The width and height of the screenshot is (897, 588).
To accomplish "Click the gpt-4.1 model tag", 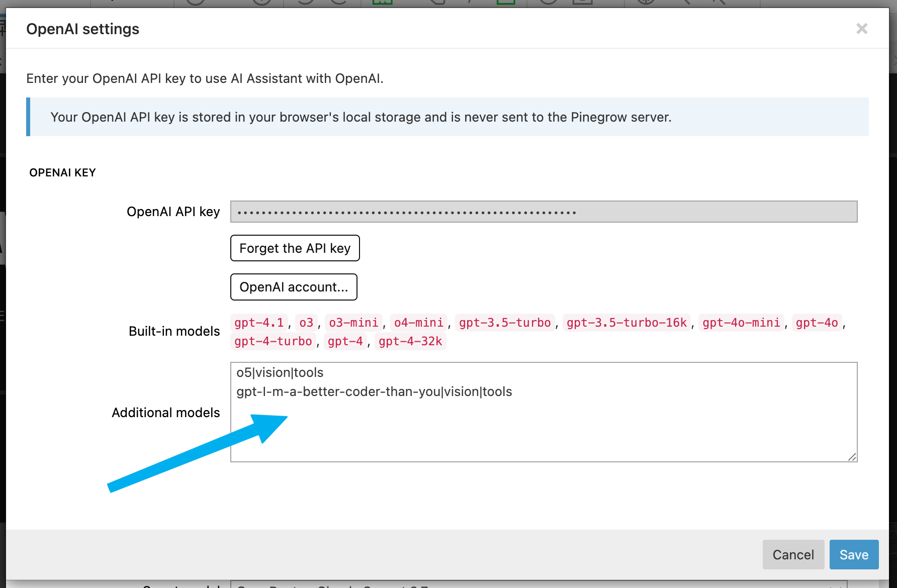I will pos(259,323).
